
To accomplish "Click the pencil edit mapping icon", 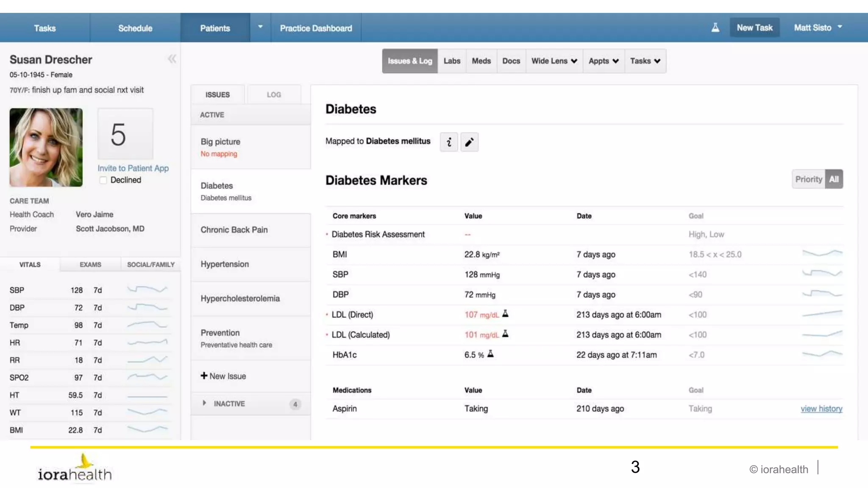I will pyautogui.click(x=469, y=142).
